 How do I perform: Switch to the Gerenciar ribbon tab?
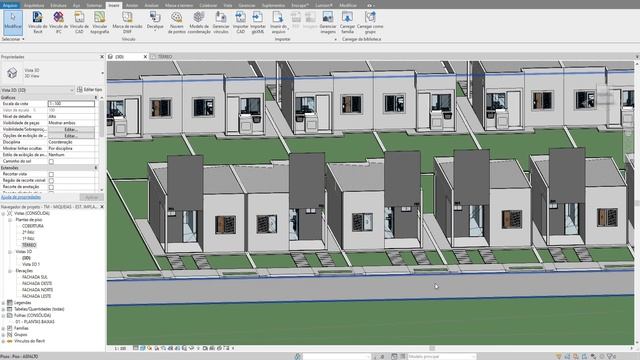[x=247, y=5]
